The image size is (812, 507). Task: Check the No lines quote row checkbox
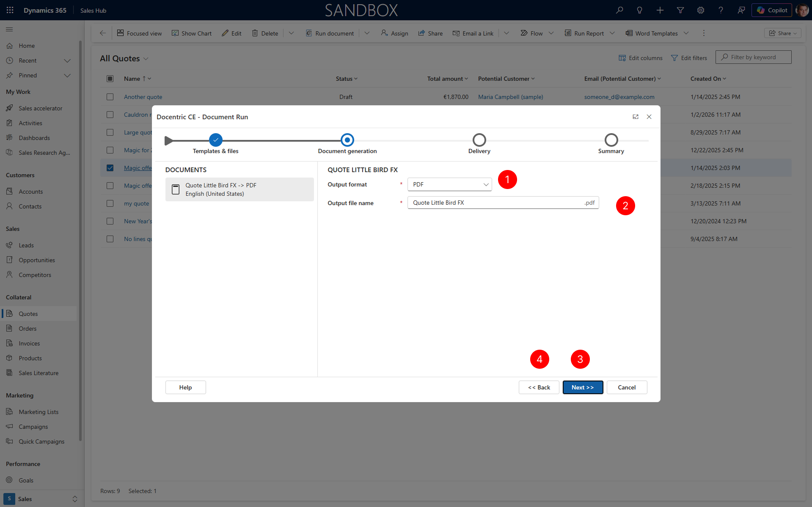point(110,239)
